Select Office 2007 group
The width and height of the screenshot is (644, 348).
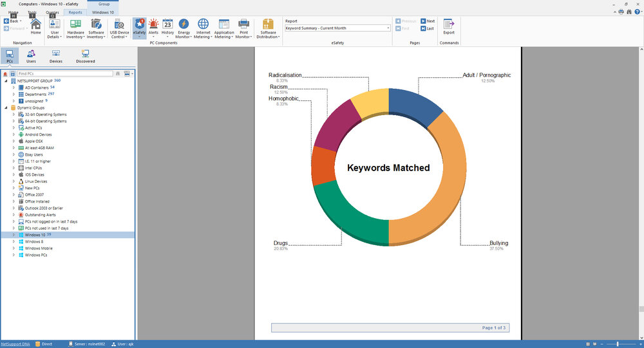click(x=34, y=194)
